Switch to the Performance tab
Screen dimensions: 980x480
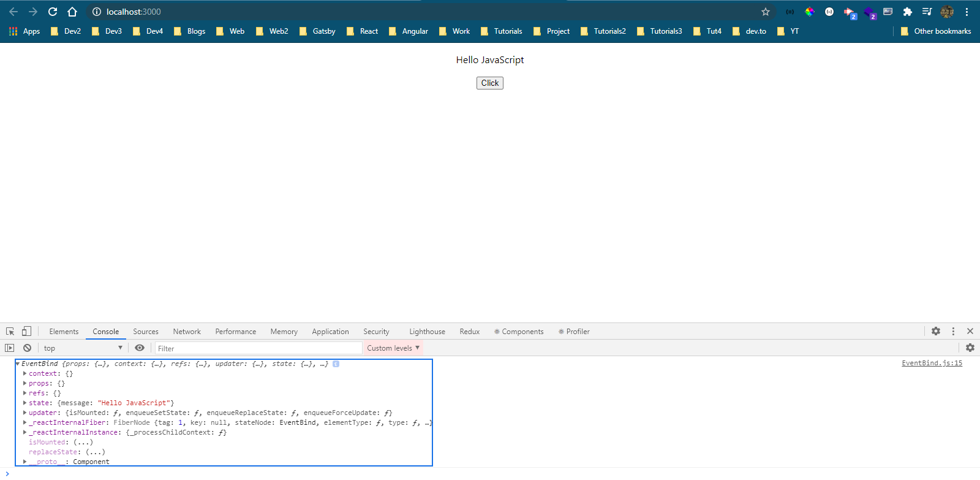[236, 332]
